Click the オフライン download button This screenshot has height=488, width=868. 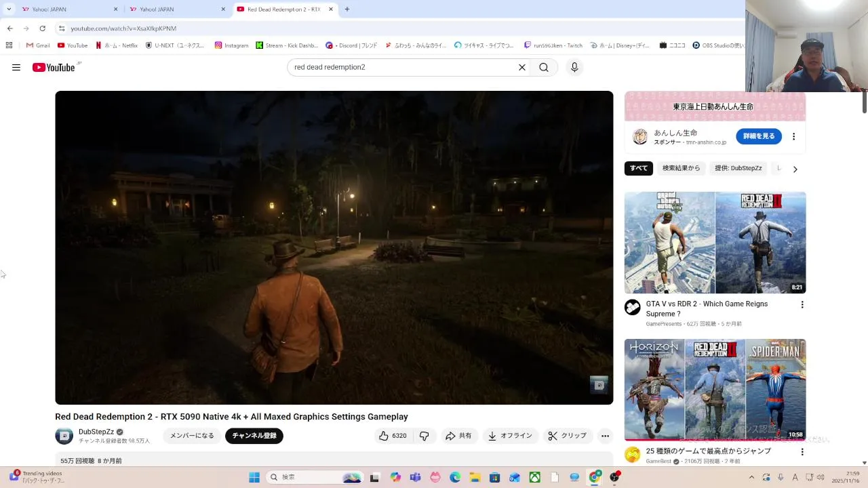pyautogui.click(x=510, y=436)
